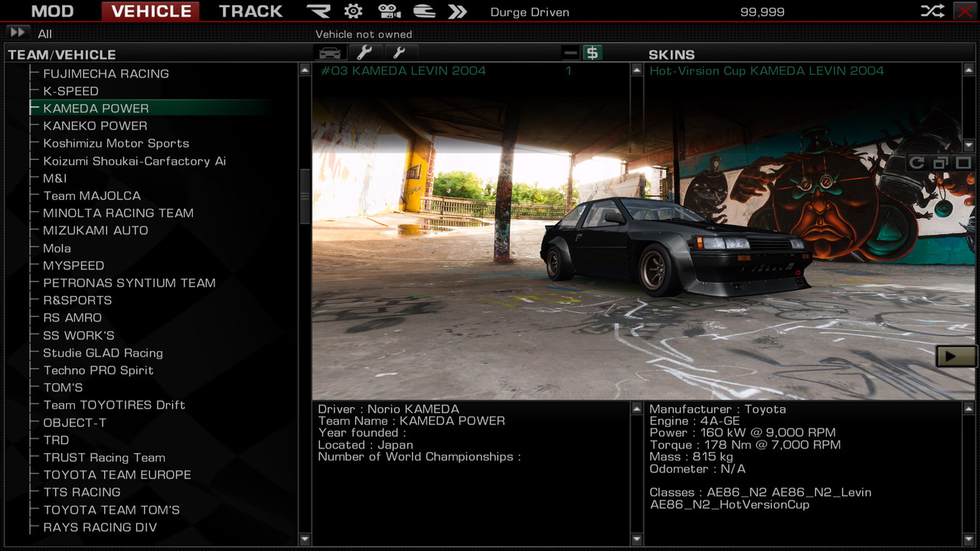
Task: Select PETRONAS SYNTIUM TEAM
Action: point(129,283)
